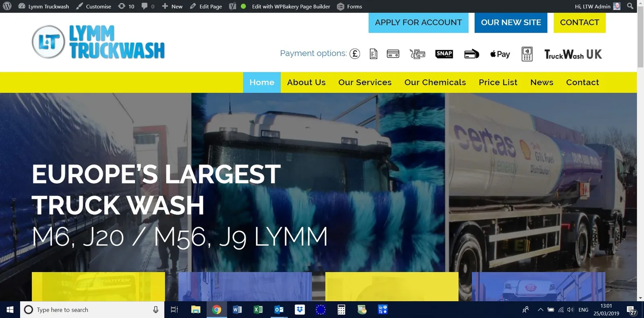Click the Lymm Truckwash logo

click(98, 42)
